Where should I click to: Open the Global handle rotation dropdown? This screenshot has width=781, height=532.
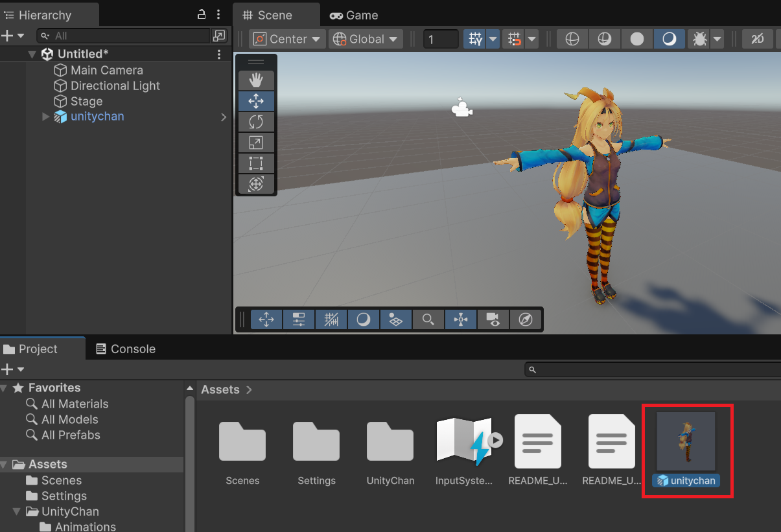366,40
